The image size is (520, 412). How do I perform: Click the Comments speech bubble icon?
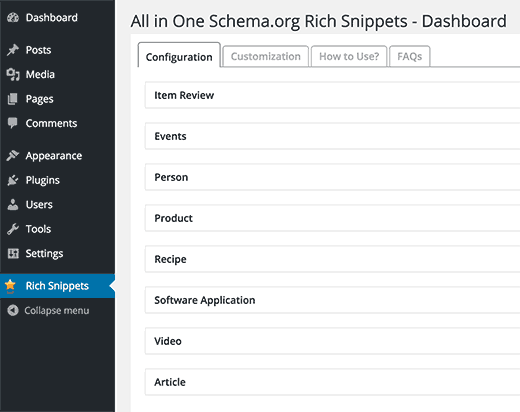coord(13,123)
